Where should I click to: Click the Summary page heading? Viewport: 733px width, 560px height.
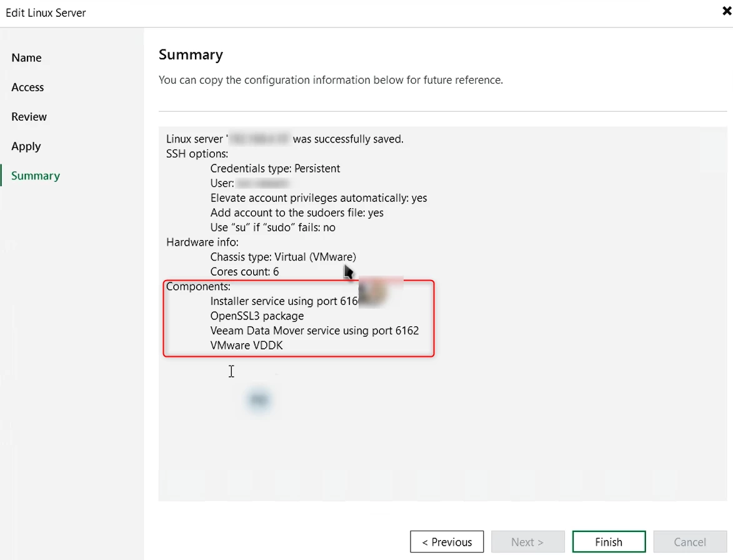coord(191,55)
